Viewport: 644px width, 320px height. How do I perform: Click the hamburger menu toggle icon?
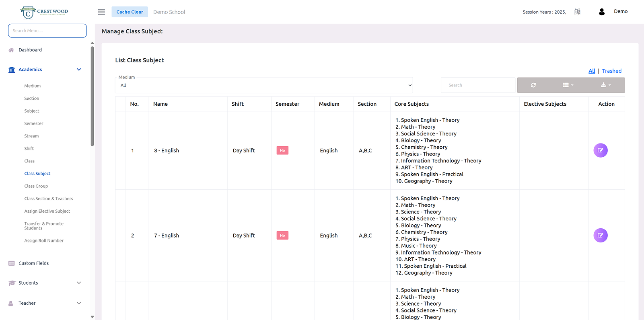[x=101, y=12]
